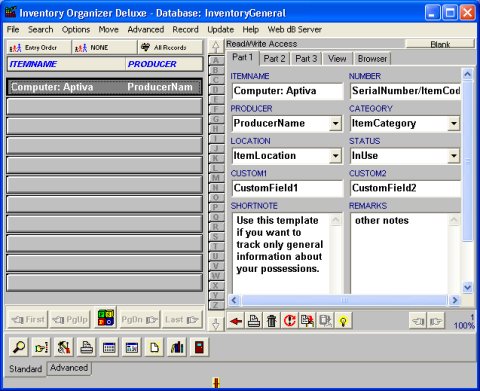The width and height of the screenshot is (480, 391).
Task: Open the Move menu
Action: (x=109, y=29)
